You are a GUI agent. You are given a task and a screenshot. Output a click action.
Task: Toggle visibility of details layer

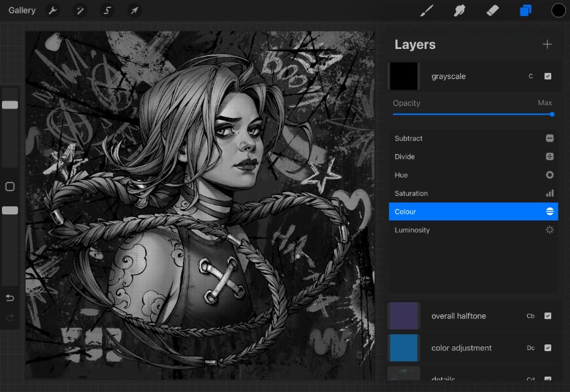[x=548, y=379]
